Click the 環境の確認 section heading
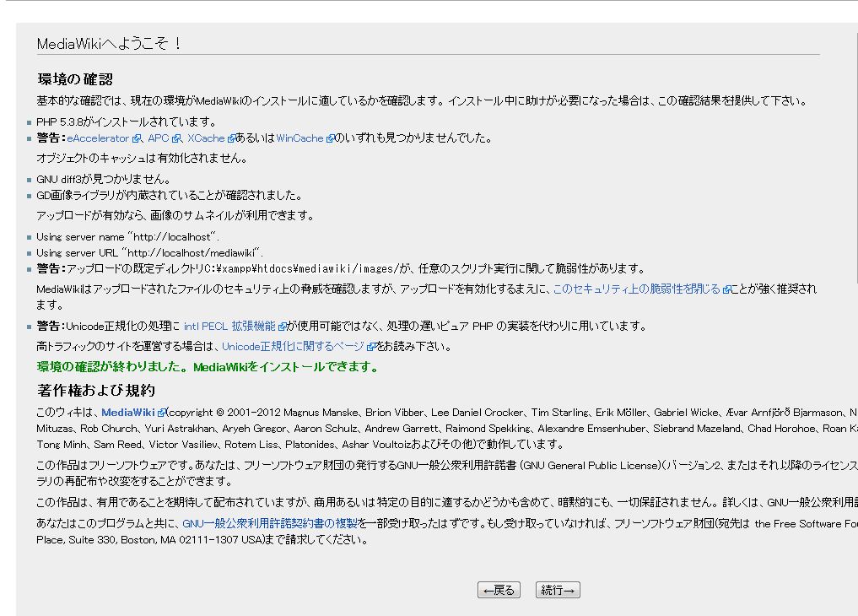 click(75, 79)
